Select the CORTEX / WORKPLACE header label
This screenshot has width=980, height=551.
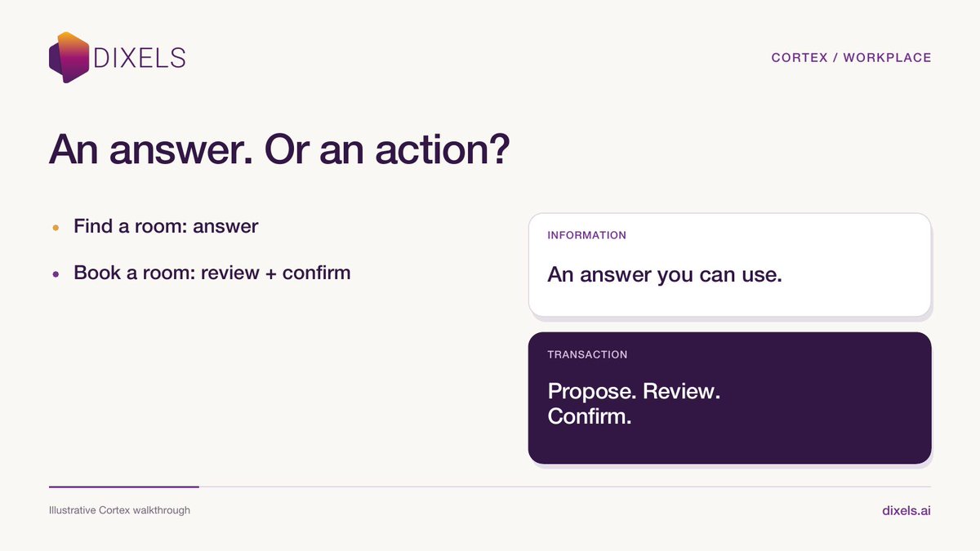[851, 58]
